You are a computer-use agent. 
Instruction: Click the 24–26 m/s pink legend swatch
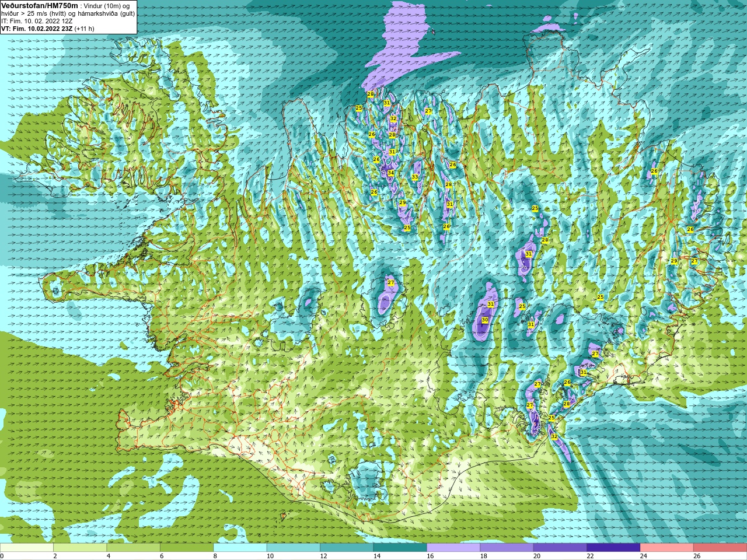667,548
